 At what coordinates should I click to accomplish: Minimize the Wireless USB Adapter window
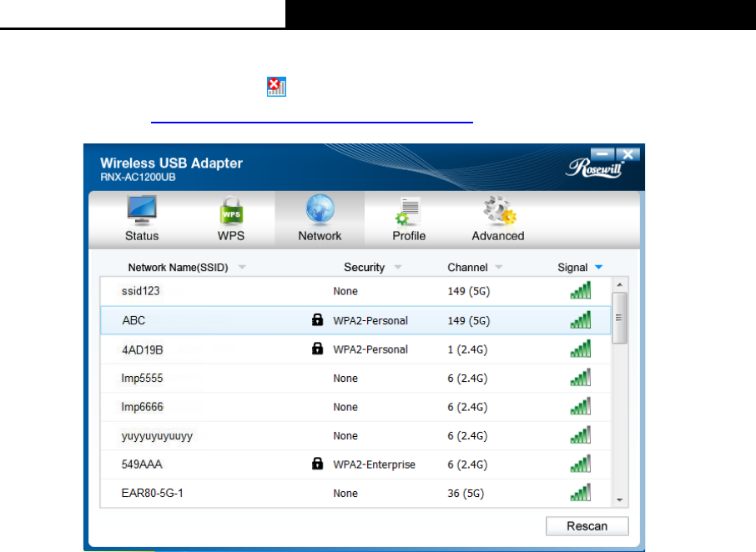(x=602, y=154)
